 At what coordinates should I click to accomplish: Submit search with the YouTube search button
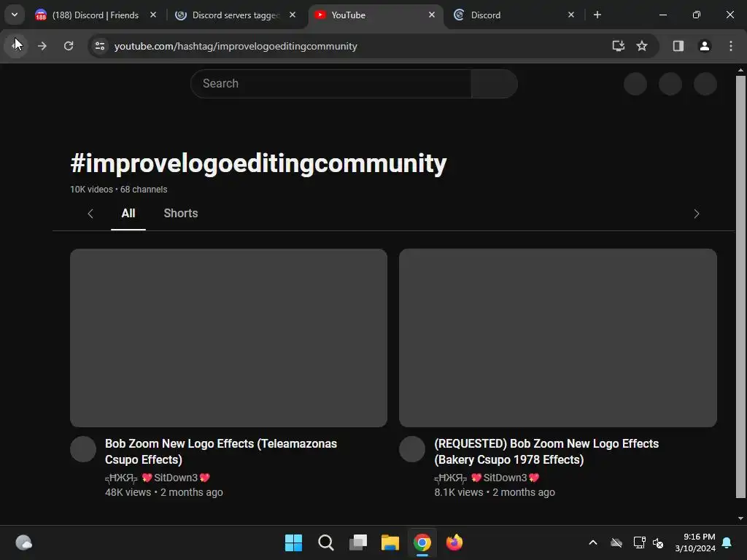tap(494, 84)
